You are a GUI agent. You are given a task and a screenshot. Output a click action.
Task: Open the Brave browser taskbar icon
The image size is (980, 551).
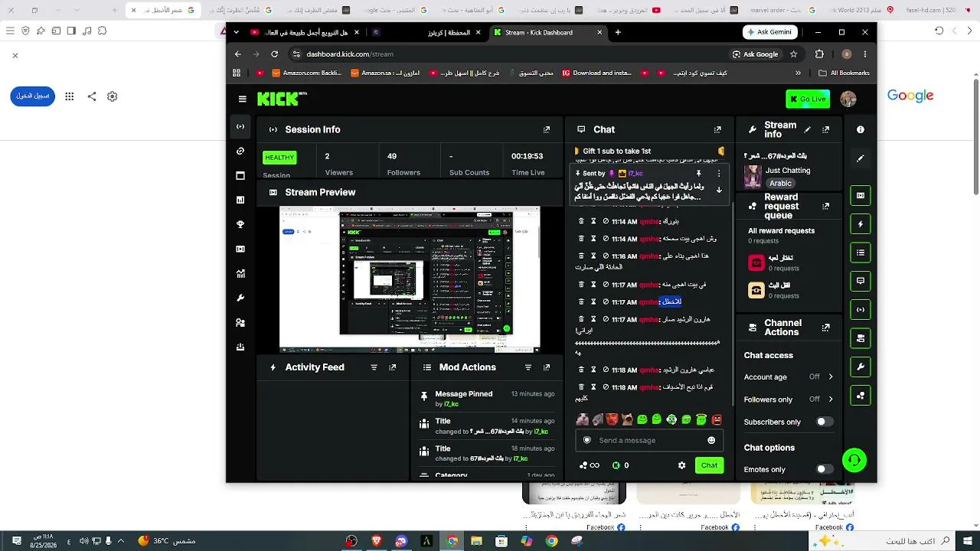click(x=376, y=541)
